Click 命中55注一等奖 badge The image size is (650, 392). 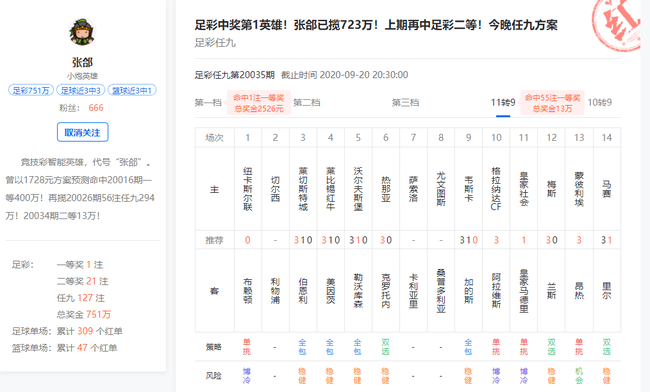pyautogui.click(x=552, y=103)
